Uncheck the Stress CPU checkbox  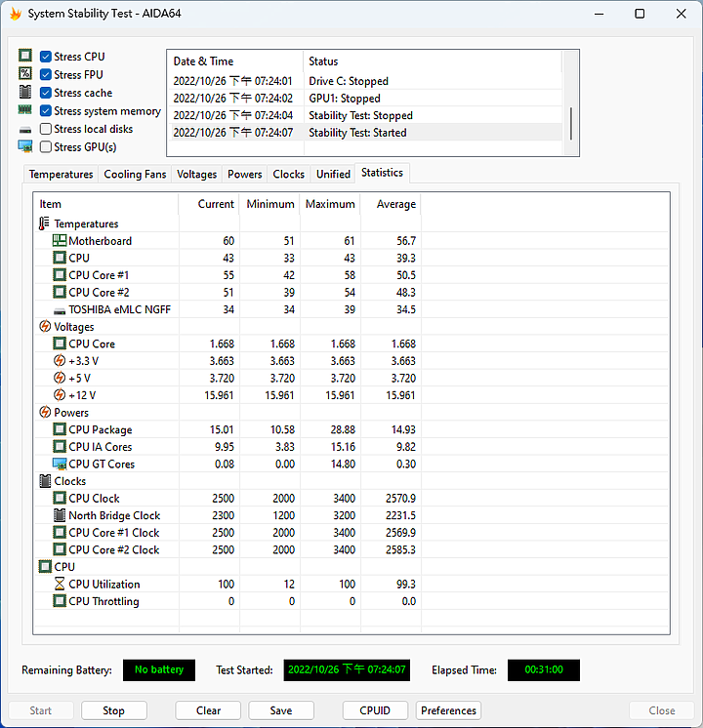click(x=46, y=57)
